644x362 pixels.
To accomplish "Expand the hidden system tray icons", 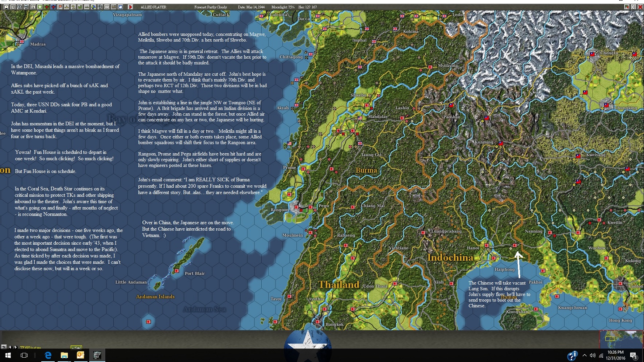I will [x=585, y=355].
